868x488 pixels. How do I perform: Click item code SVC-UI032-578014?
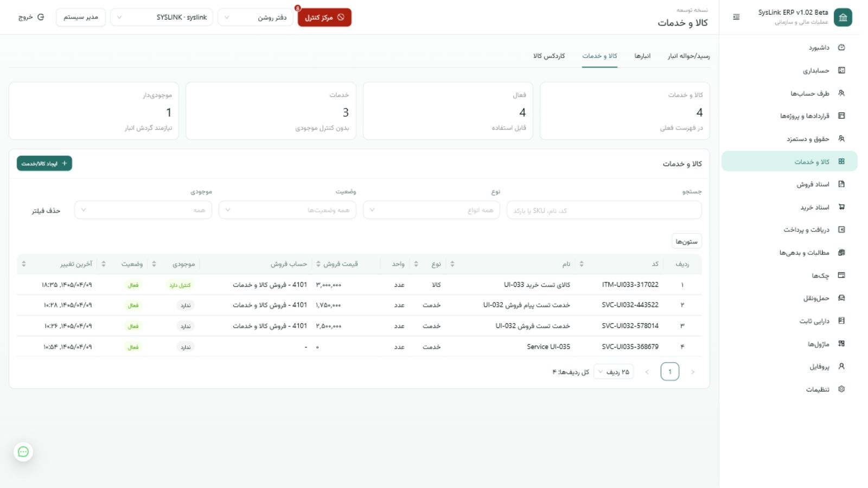tap(630, 326)
